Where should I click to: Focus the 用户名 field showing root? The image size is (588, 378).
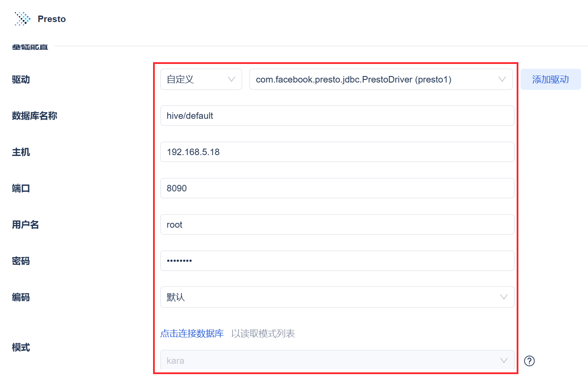pos(337,225)
